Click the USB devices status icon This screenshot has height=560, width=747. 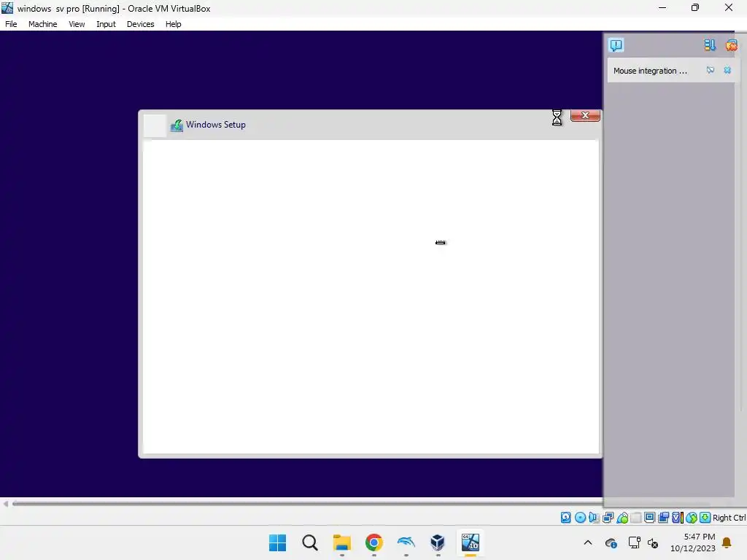pyautogui.click(x=622, y=518)
